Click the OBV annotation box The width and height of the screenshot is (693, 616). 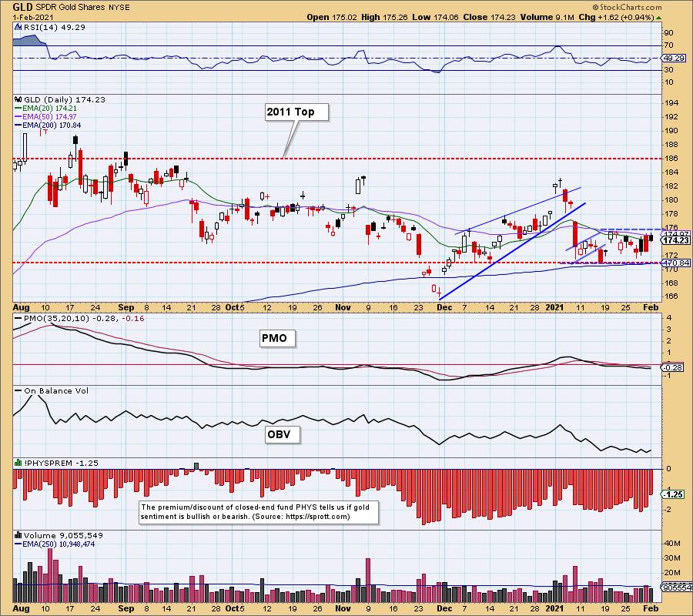pos(282,434)
